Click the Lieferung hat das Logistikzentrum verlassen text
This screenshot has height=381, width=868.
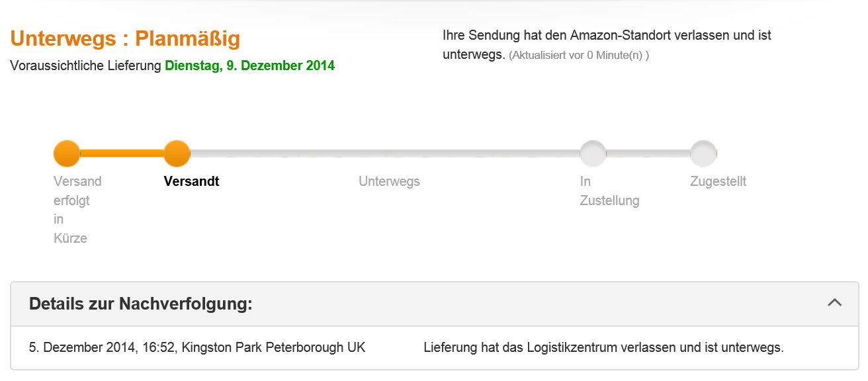[x=603, y=347]
